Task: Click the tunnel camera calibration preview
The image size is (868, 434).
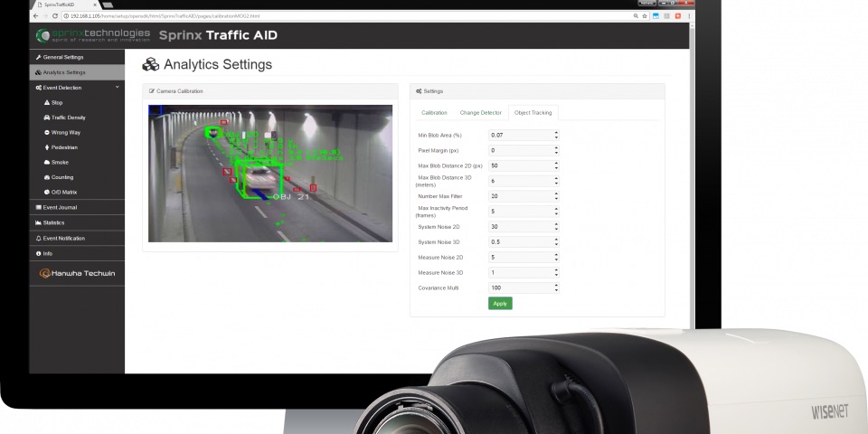Action: pos(270,174)
